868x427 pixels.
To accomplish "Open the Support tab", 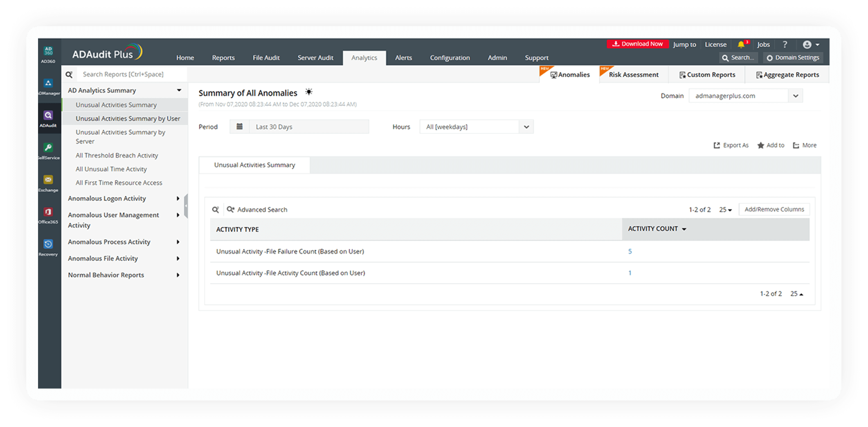I will (x=537, y=58).
